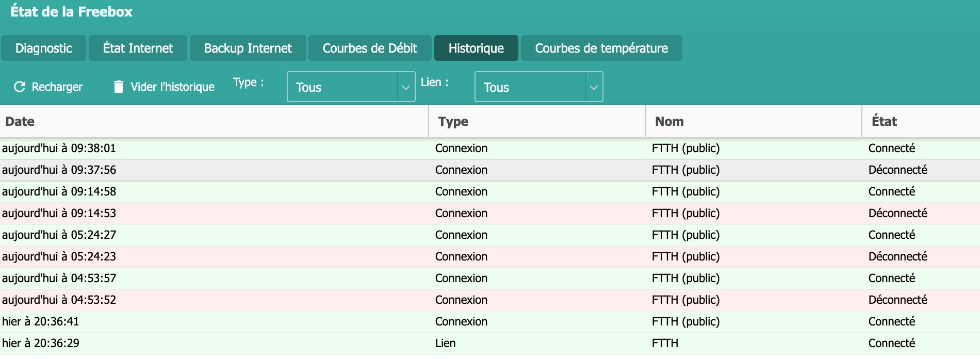Viewport: 980px width, 359px height.
Task: Click the Vider l'historique button text
Action: [x=172, y=87]
